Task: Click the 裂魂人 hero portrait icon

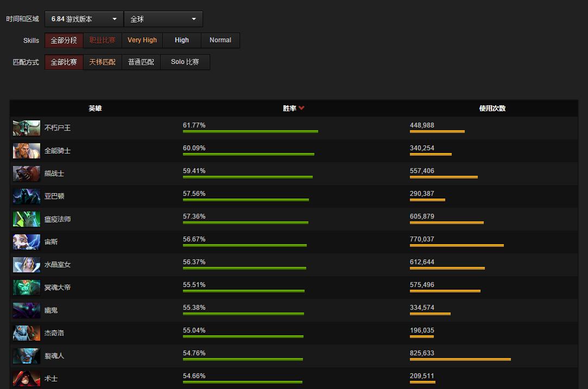Action: click(27, 356)
